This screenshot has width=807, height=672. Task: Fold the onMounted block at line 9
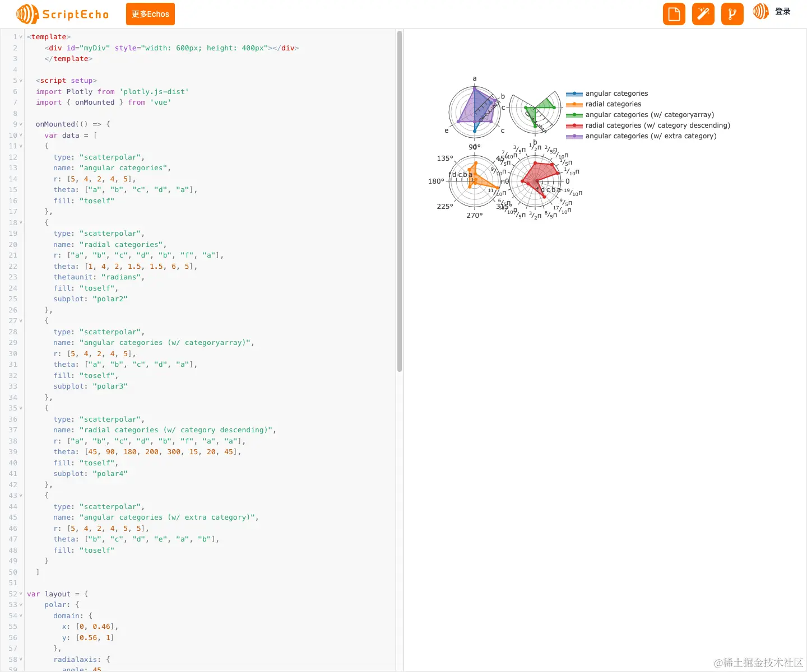click(x=21, y=124)
